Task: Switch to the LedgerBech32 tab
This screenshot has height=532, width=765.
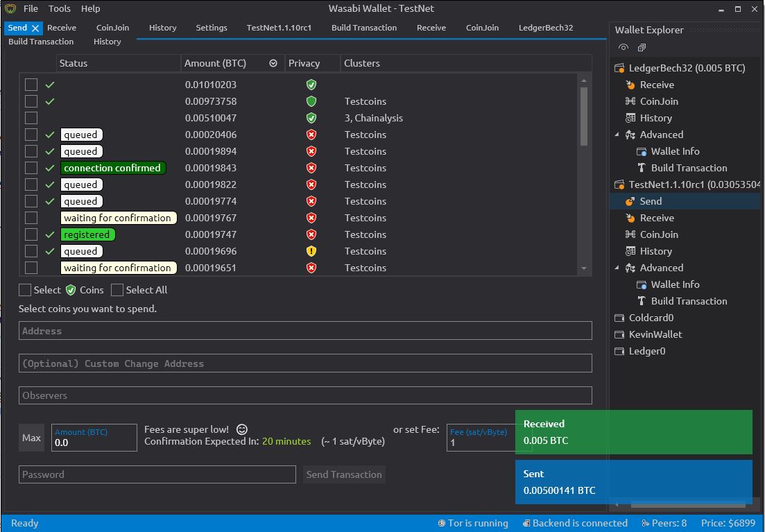Action: tap(545, 28)
